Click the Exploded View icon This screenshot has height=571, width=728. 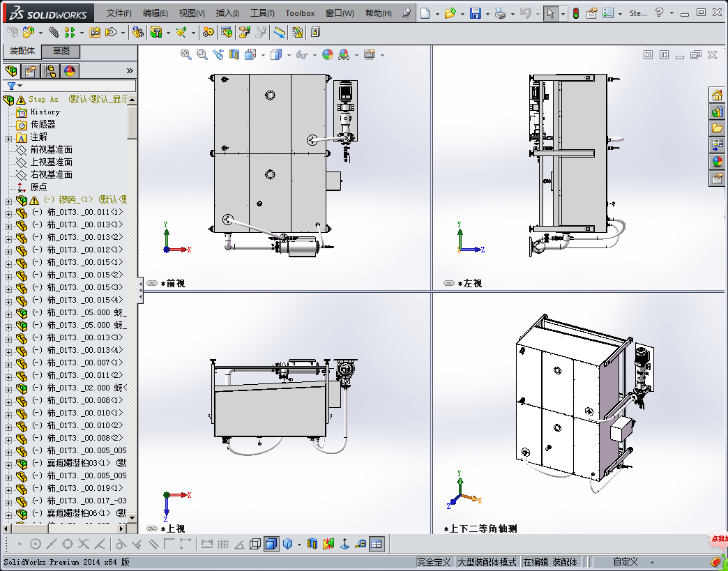point(245,32)
